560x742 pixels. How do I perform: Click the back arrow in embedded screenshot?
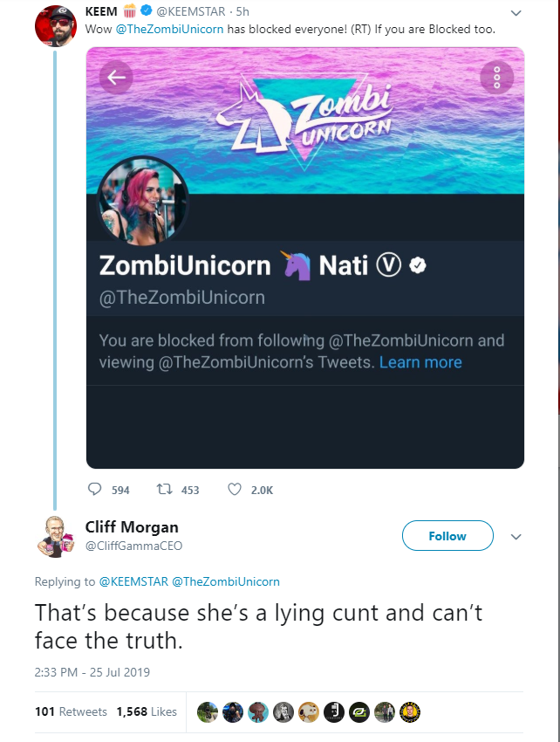coord(116,77)
